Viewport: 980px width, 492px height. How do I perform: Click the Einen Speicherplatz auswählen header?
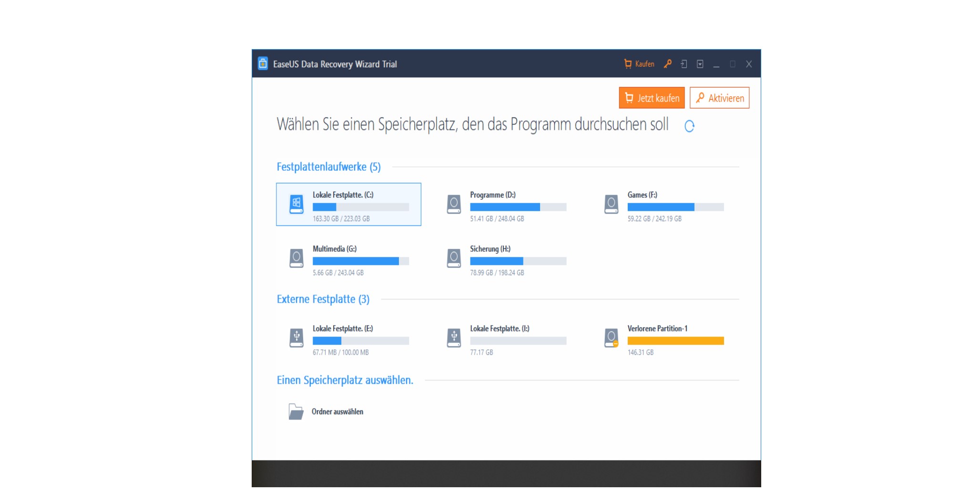[345, 380]
